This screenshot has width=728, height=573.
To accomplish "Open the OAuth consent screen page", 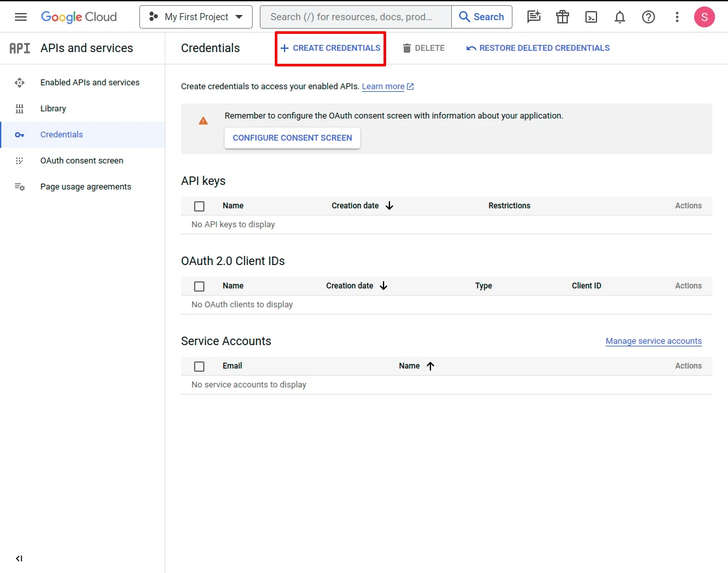I will click(81, 161).
